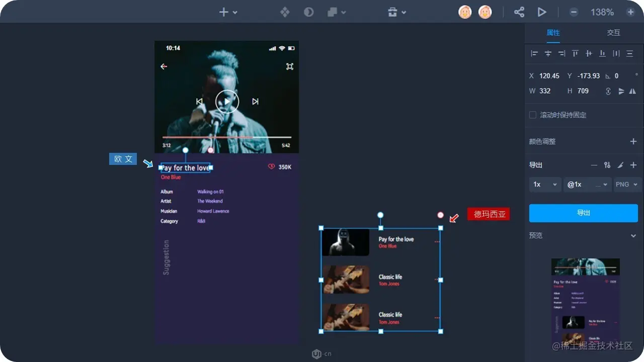Click the blue 导出 button
The image size is (644, 362).
pyautogui.click(x=584, y=213)
